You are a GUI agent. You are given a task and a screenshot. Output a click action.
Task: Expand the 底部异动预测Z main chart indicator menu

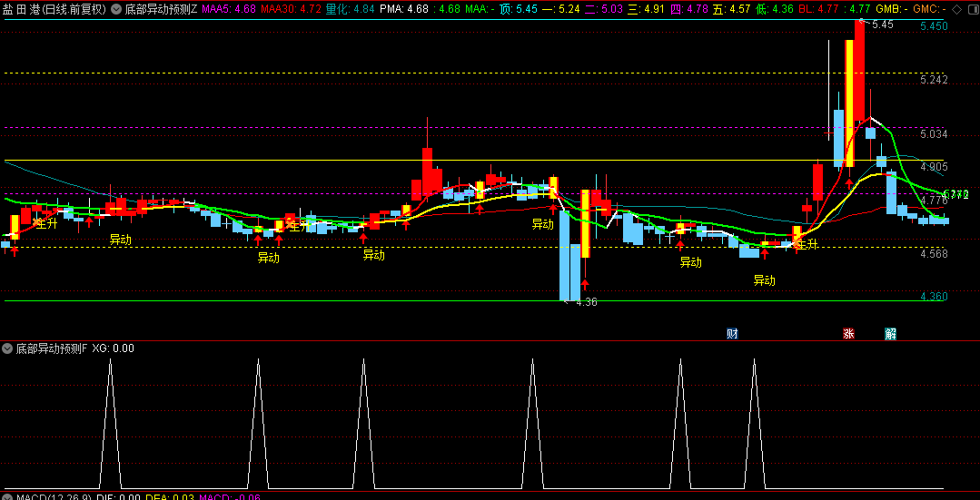[x=115, y=9]
